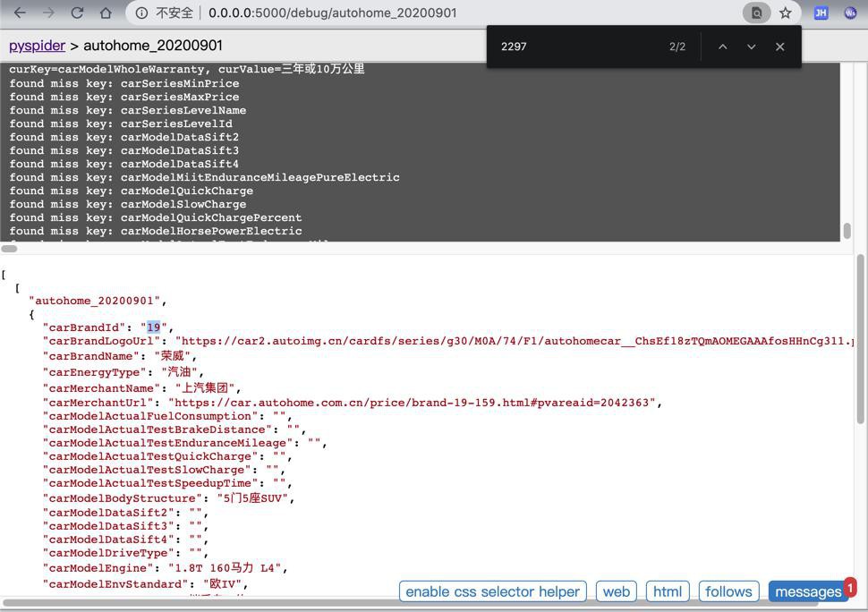Screen dimensions: 868x612
Task: Click the log panel vertical scrollbar thumb
Action: (847, 231)
